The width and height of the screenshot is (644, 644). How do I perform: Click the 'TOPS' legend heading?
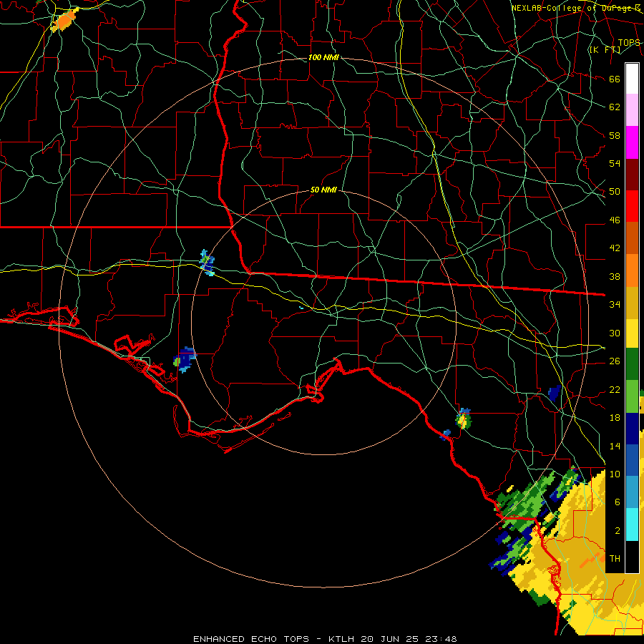click(x=629, y=42)
